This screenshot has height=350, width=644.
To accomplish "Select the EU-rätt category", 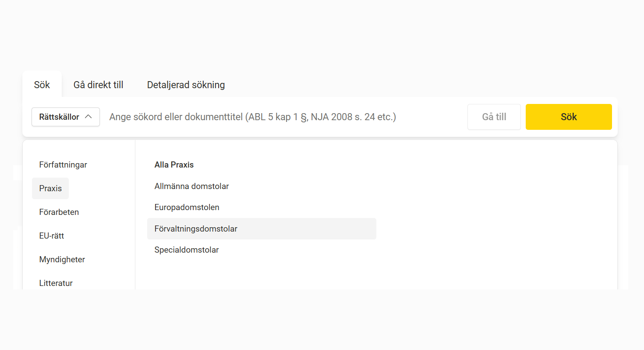I will pyautogui.click(x=52, y=236).
